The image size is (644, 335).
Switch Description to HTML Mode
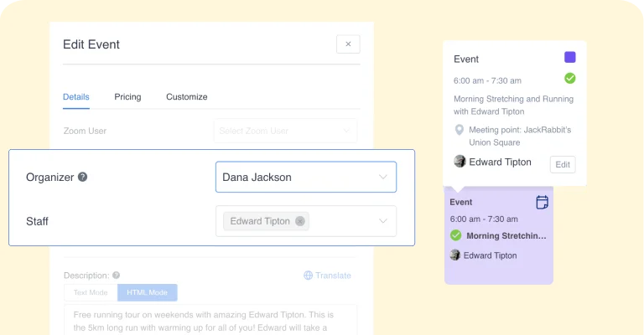pos(147,293)
